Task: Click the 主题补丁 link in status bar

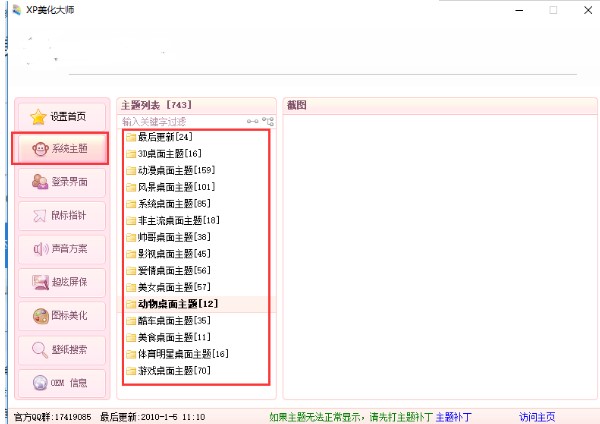Action: coord(454,417)
